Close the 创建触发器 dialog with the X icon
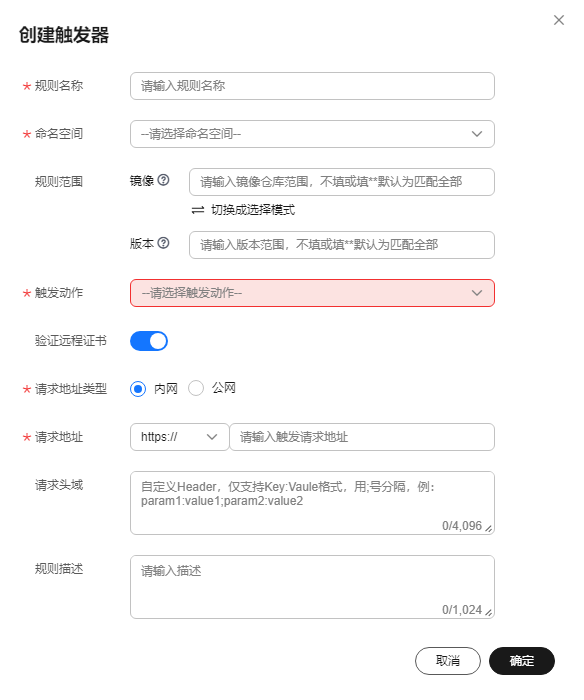The image size is (584, 700). [x=559, y=20]
